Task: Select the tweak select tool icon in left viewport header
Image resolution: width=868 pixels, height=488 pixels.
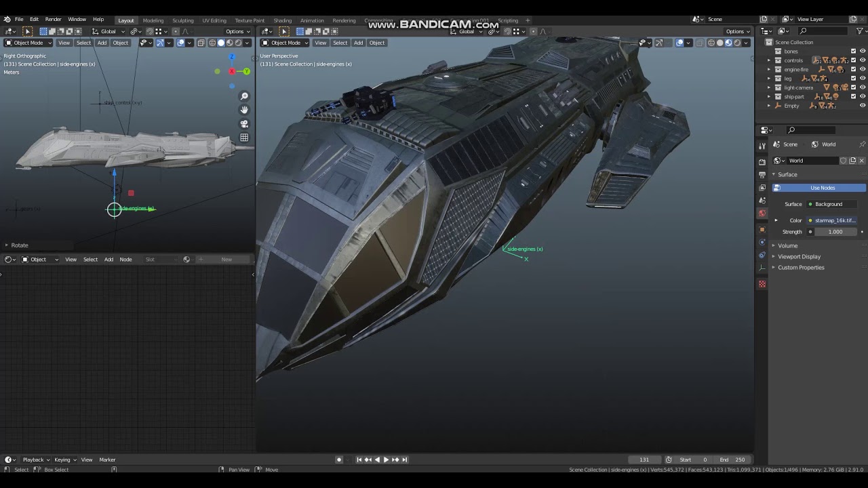Action: tap(28, 31)
